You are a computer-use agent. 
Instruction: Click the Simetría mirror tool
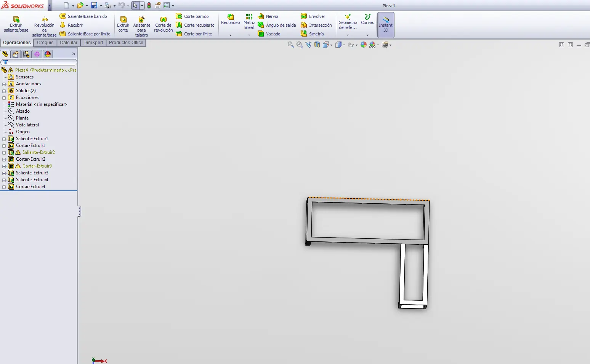point(312,34)
